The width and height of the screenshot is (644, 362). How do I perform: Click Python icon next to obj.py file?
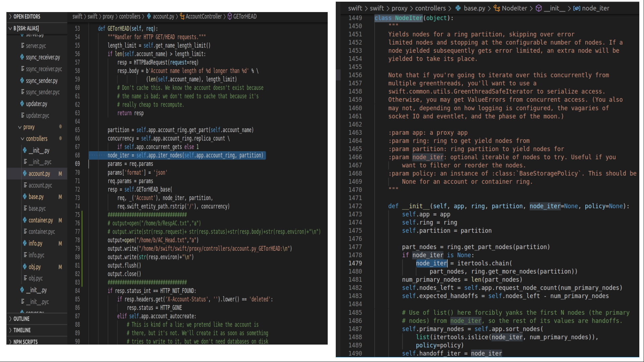point(24,267)
